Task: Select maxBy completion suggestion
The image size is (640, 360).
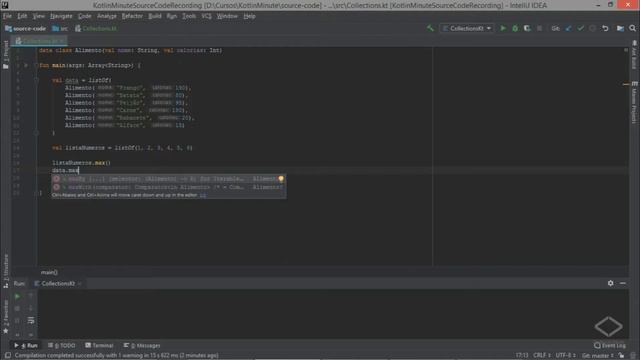Action: (169, 179)
